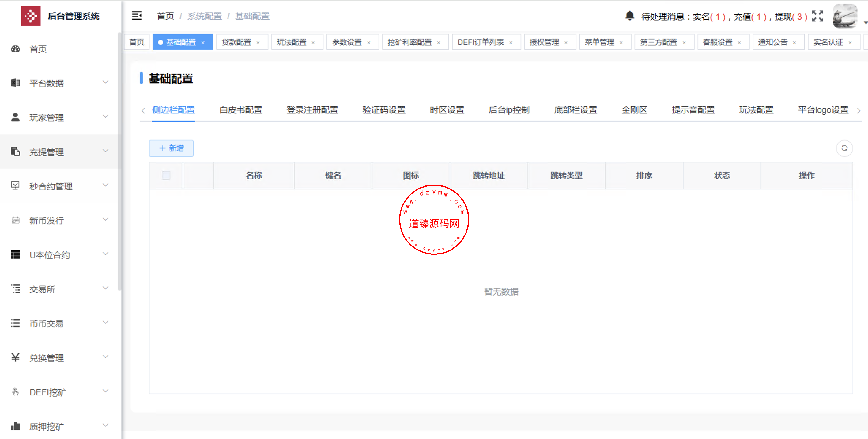Switch to 验证码设置 tab

click(x=384, y=110)
